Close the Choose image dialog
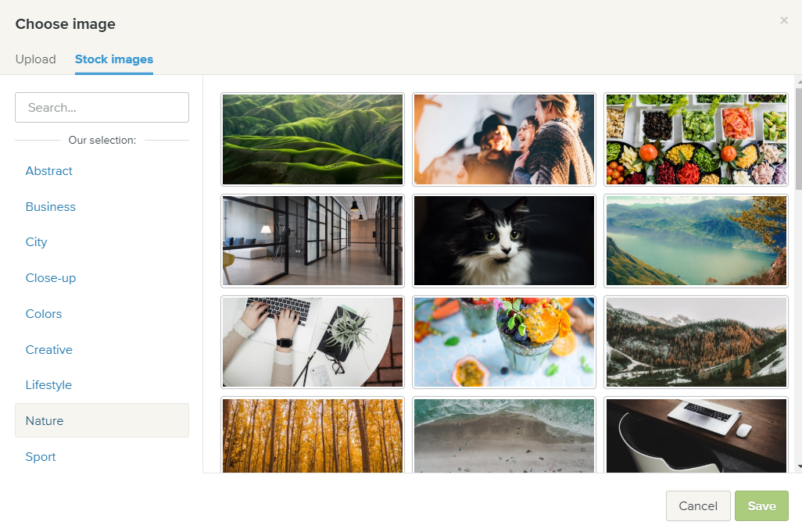 tap(783, 20)
